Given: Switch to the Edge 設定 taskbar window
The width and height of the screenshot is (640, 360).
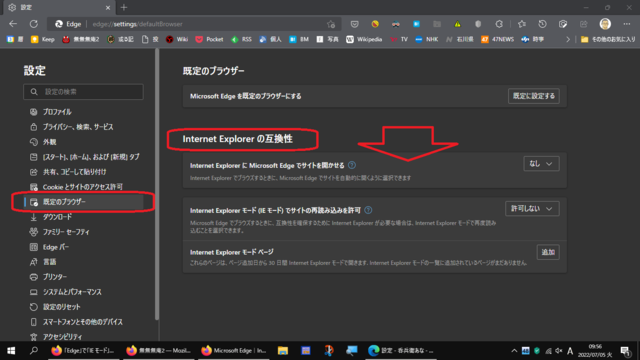Looking at the screenshot, I should [401, 351].
